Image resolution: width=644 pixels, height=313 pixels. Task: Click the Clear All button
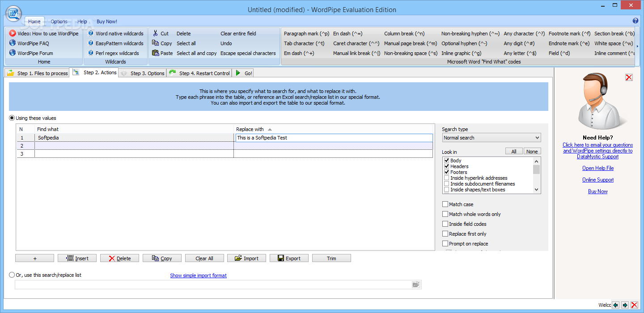[204, 258]
